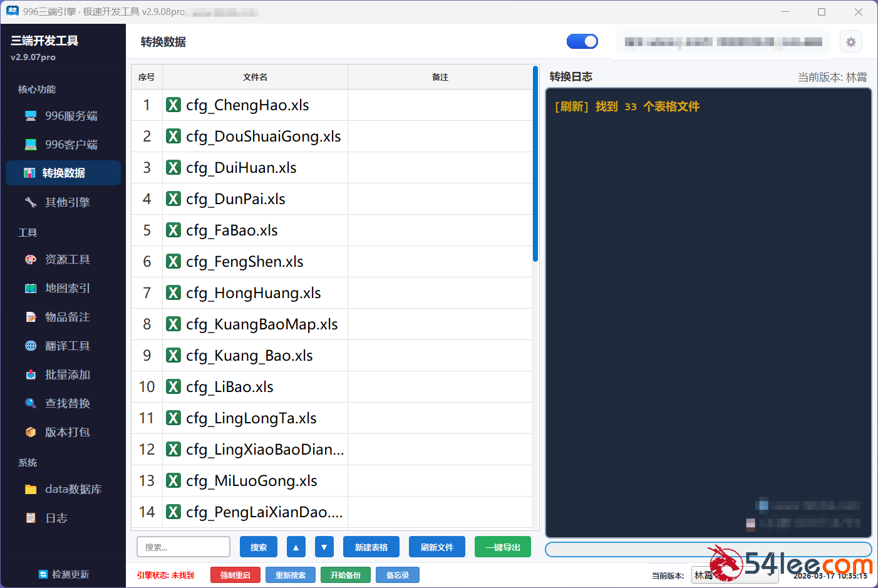Image resolution: width=878 pixels, height=588 pixels.
Task: Click the red 强制重启 button
Action: [x=235, y=575]
